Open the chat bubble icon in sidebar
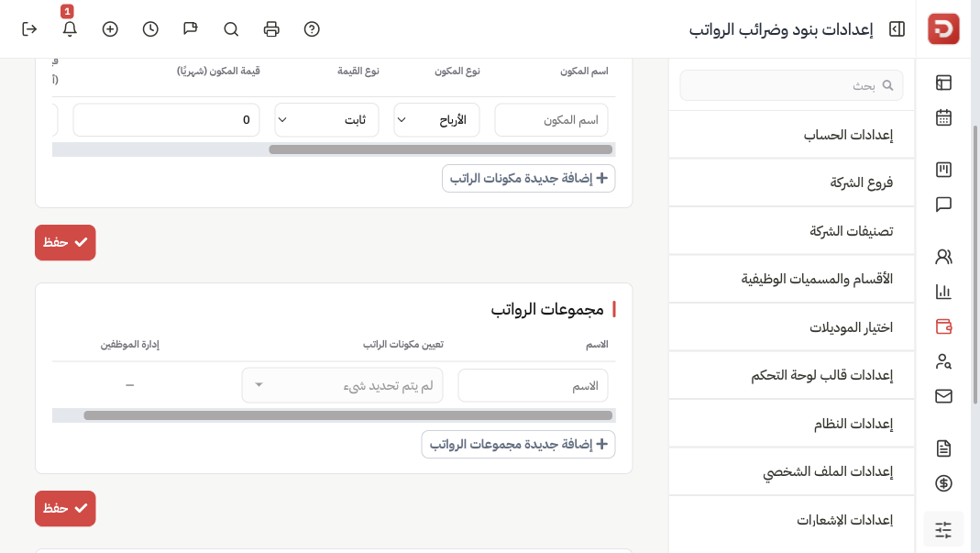The width and height of the screenshot is (980, 553). pos(943,205)
